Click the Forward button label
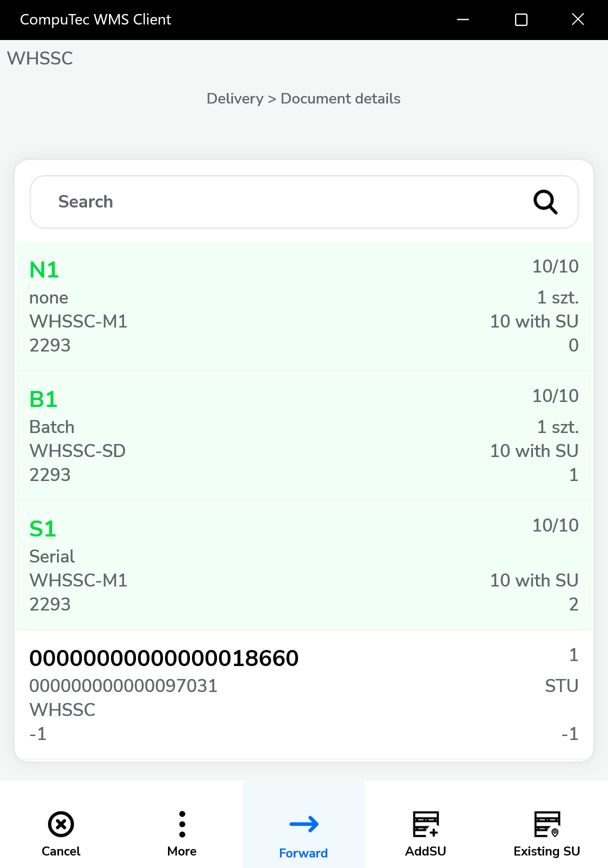The height and width of the screenshot is (868, 608). pyautogui.click(x=303, y=853)
